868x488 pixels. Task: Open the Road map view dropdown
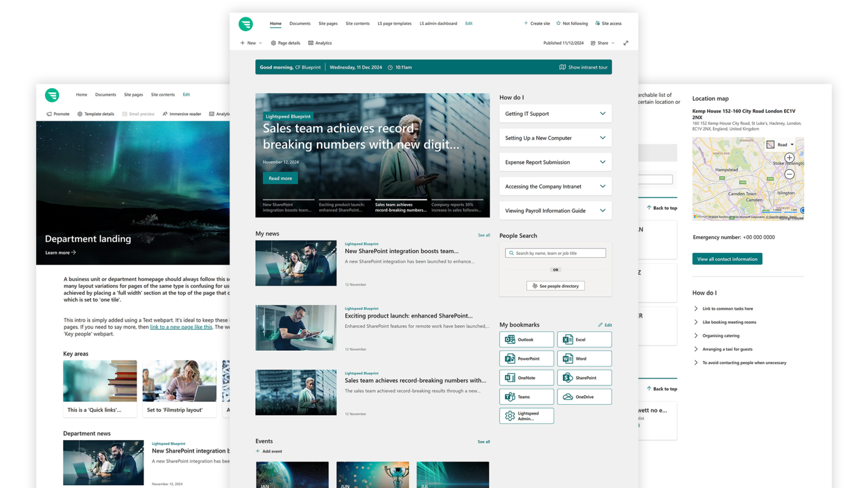pos(784,145)
